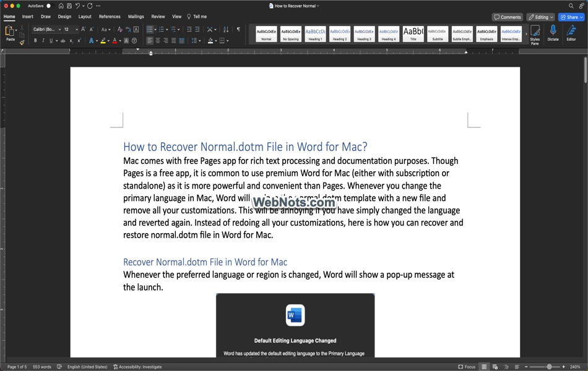Align text to the right

(x=166, y=40)
